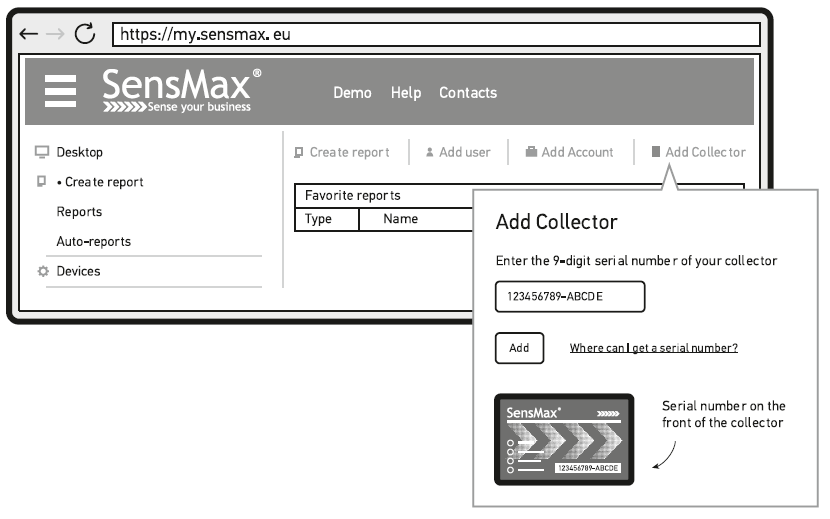Viewport: 830px width, 519px height.
Task: Select Desktop in the sidebar
Action: point(79,153)
